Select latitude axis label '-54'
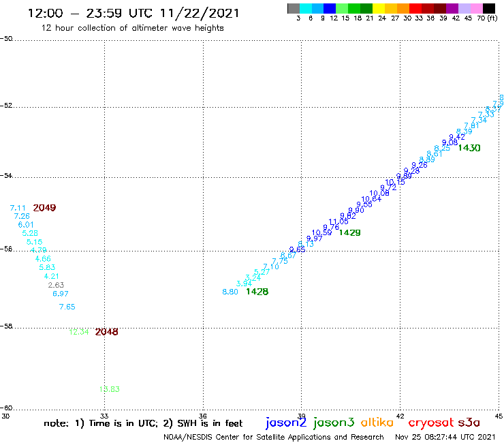The width and height of the screenshot is (504, 443). coord(6,176)
